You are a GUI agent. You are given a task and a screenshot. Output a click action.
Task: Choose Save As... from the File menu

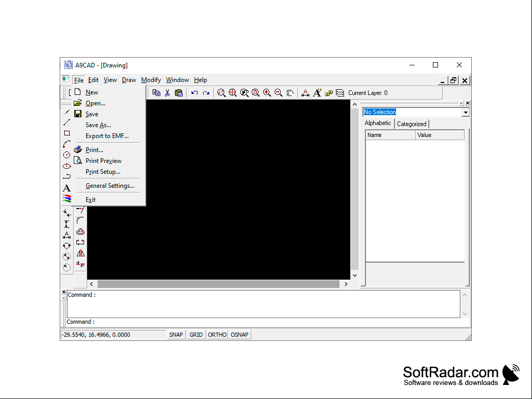click(108, 125)
